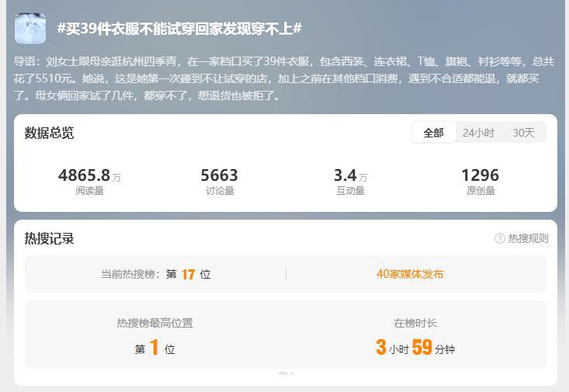Click the 当前热搜榜 第17位 ranking
Screen dimensions: 569x392
(x=155, y=274)
